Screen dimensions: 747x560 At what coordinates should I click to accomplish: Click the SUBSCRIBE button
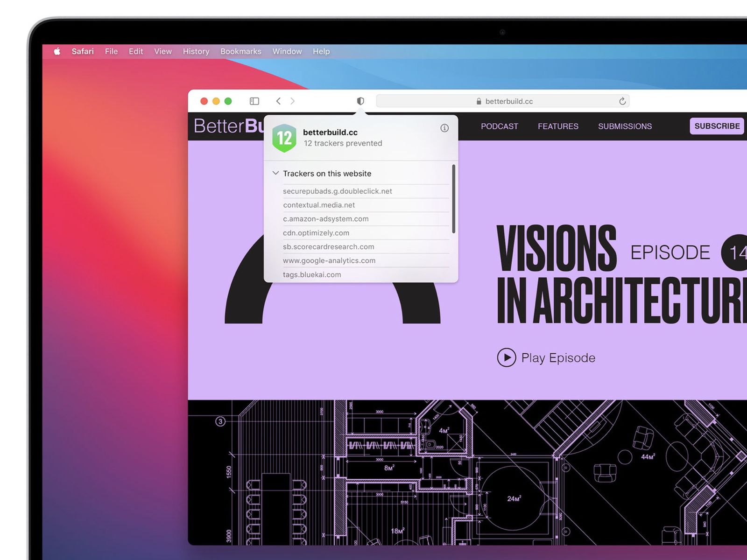click(717, 126)
